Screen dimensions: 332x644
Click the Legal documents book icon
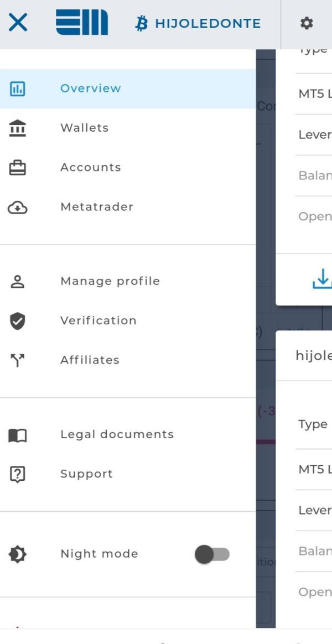18,435
